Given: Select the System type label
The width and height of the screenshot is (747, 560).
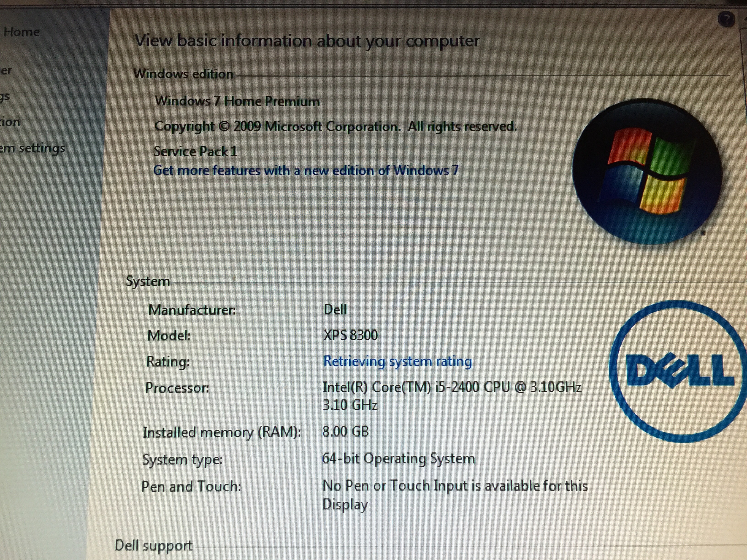Looking at the screenshot, I should (182, 460).
